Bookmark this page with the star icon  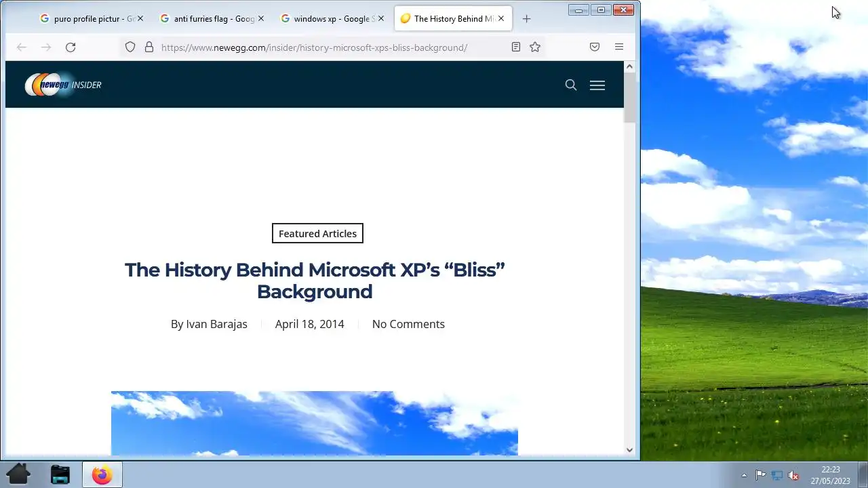(x=535, y=47)
